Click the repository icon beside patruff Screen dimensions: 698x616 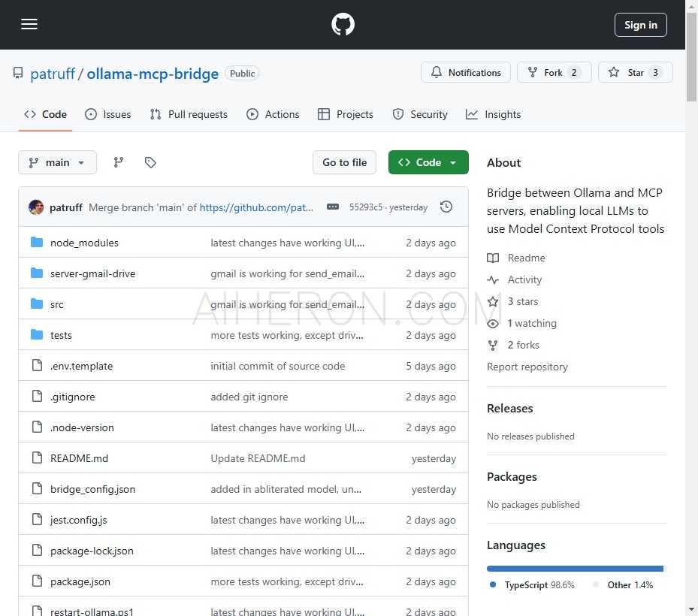point(18,73)
